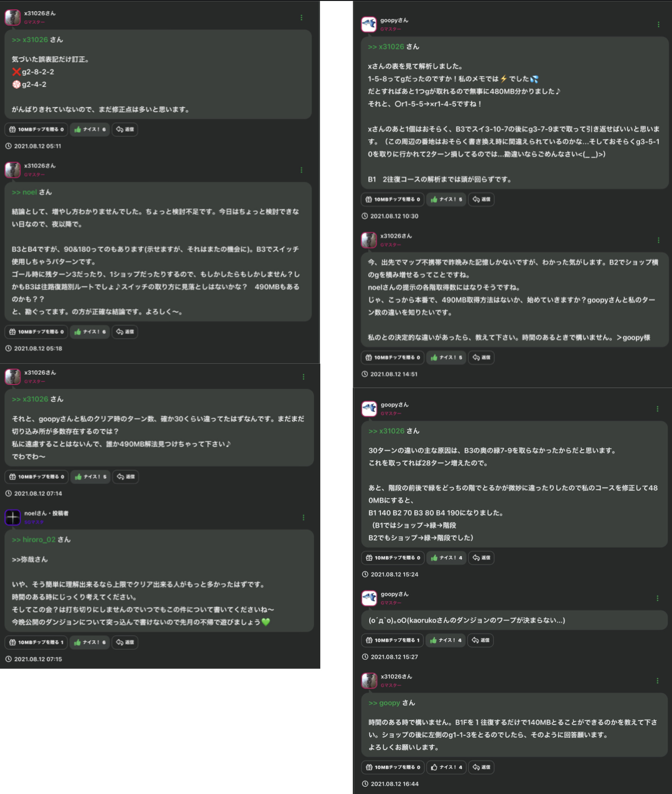Reply to goopy's 10:30 comment
The image size is (672, 794).
click(481, 199)
